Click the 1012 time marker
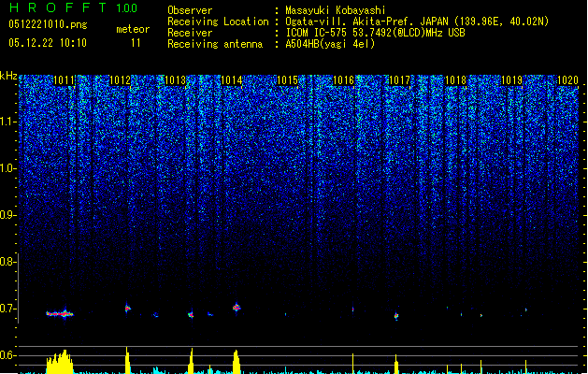The width and height of the screenshot is (588, 374). [x=120, y=80]
